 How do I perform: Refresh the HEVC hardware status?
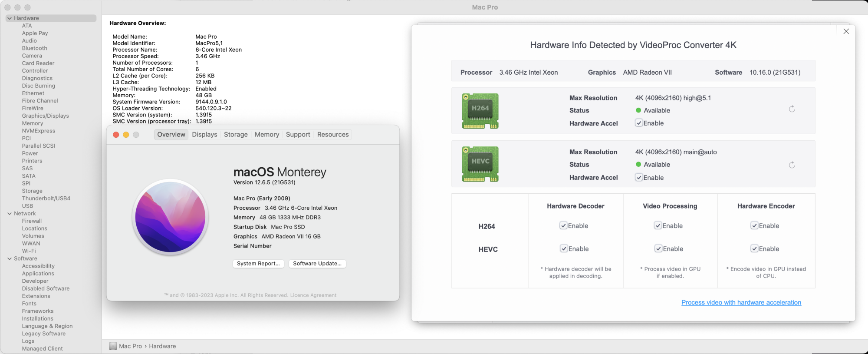[x=792, y=165]
